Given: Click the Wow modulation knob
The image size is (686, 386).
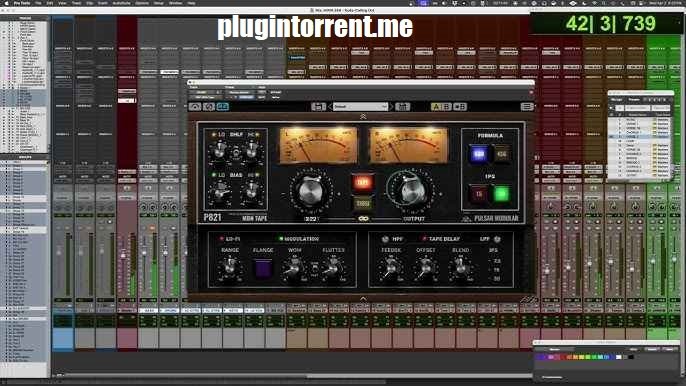Looking at the screenshot, I should tap(294, 267).
